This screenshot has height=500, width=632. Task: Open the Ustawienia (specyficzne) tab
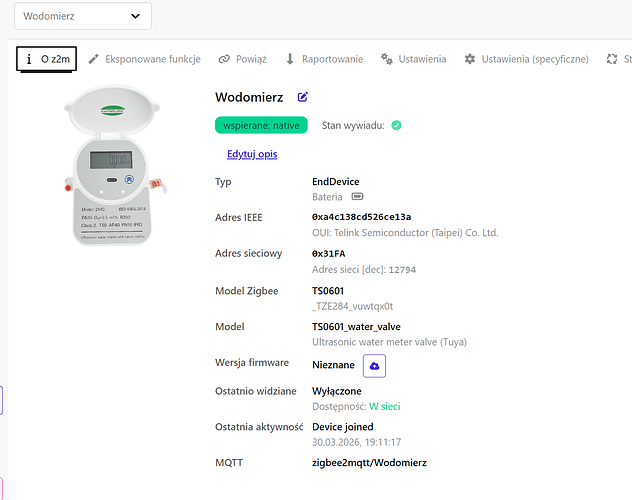[526, 59]
